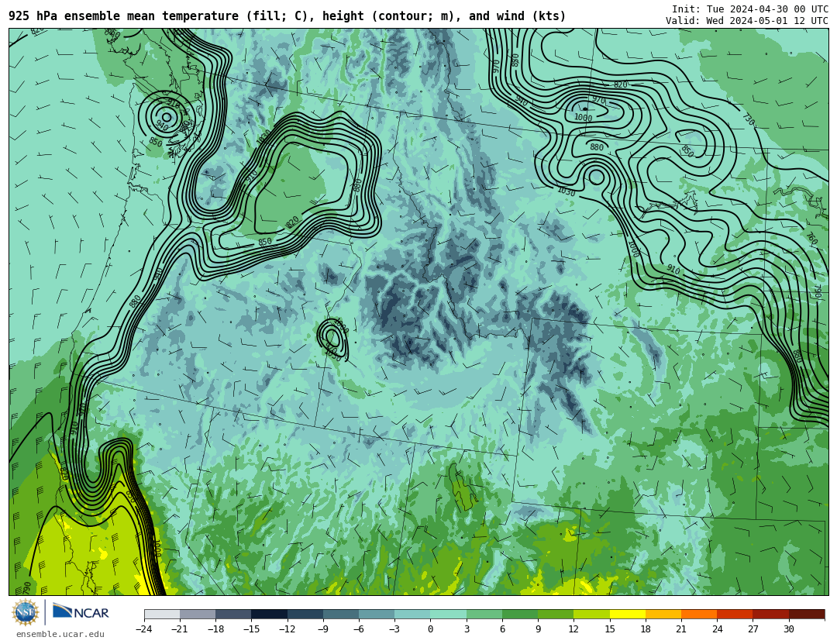Click the NCAR logo
This screenshot has height=644, width=837.
pos(81,611)
